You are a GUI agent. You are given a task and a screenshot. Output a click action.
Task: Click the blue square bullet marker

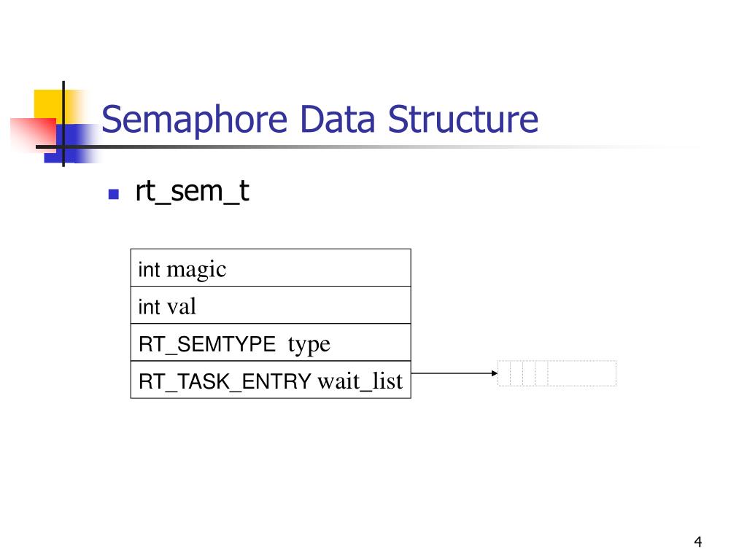click(113, 194)
